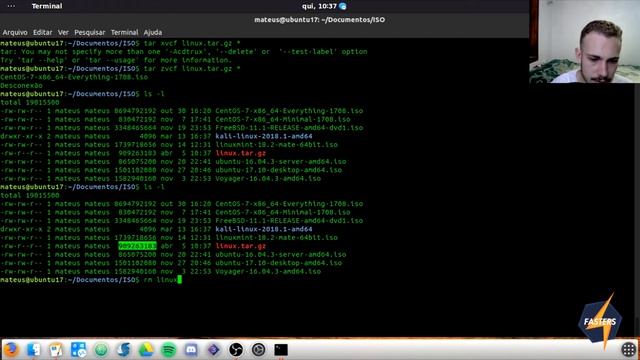Open Firefox from the dock

[x=11, y=349]
